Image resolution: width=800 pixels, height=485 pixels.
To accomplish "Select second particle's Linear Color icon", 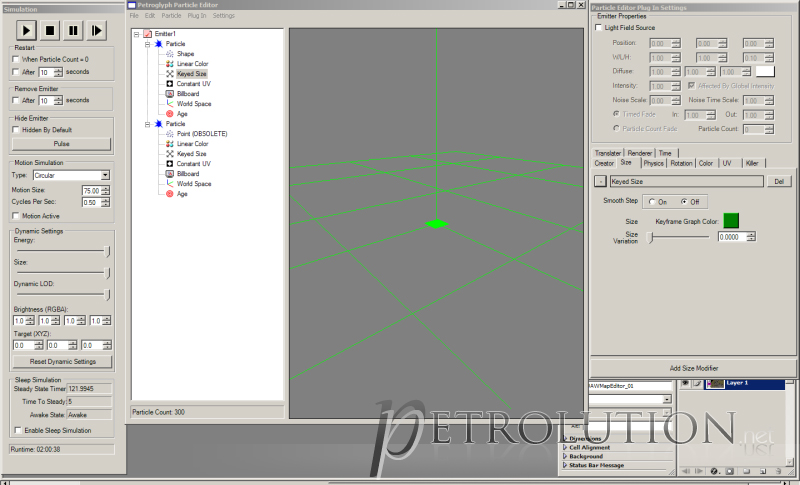I will tap(170, 144).
